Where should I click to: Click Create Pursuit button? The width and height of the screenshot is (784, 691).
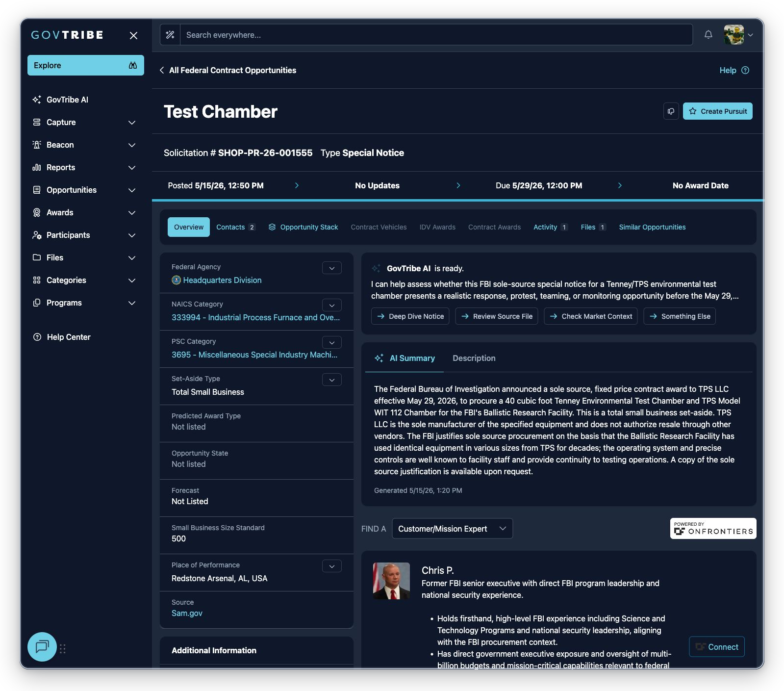coord(718,111)
